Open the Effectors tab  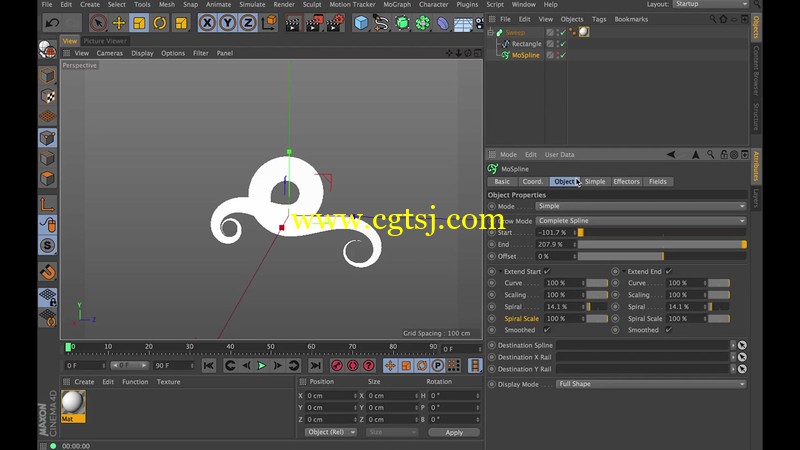pos(626,182)
